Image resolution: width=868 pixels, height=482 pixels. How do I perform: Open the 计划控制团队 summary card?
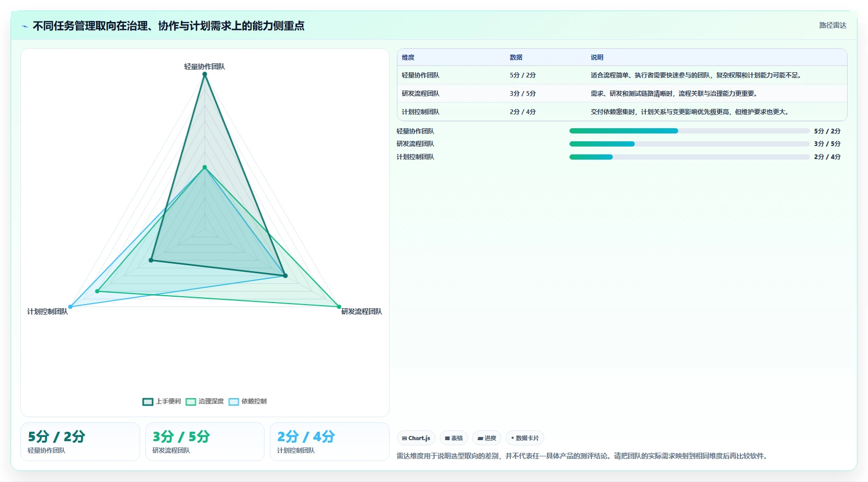click(329, 442)
